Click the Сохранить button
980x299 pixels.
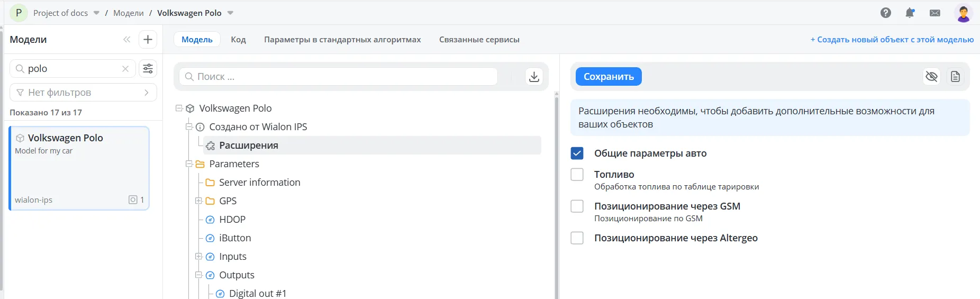pos(609,77)
